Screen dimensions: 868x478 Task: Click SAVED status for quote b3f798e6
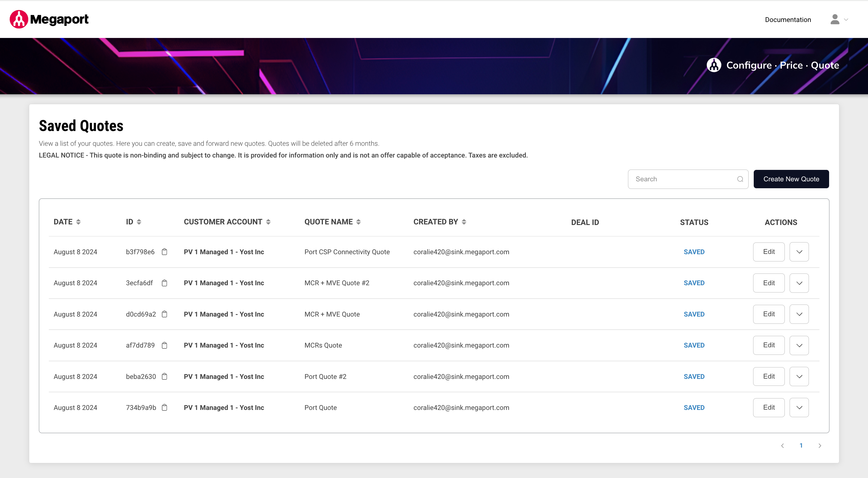tap(694, 252)
